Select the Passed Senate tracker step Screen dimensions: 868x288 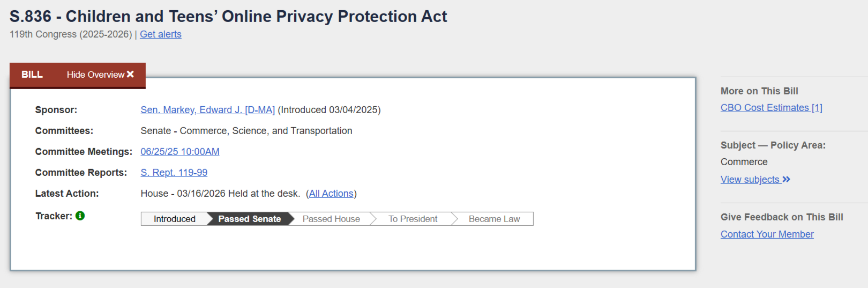pos(250,219)
